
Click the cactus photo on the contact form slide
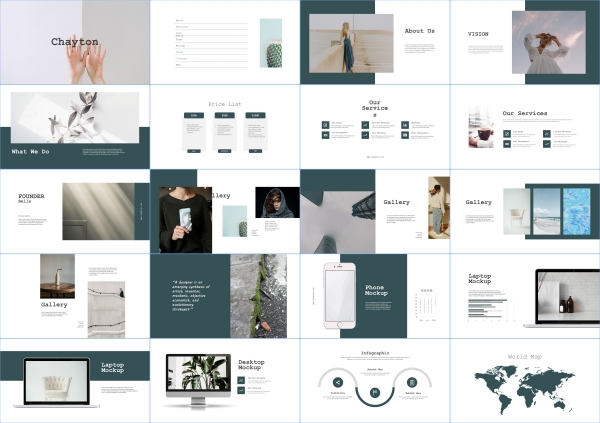[271, 43]
